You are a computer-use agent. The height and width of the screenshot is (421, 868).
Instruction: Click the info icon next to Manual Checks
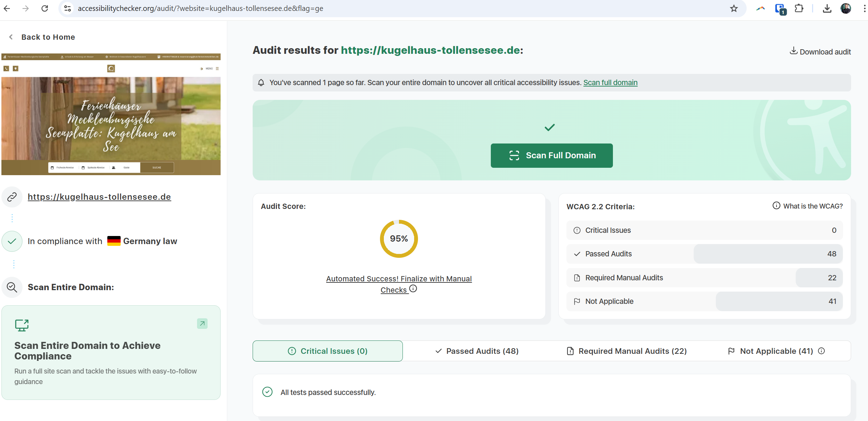(x=413, y=289)
